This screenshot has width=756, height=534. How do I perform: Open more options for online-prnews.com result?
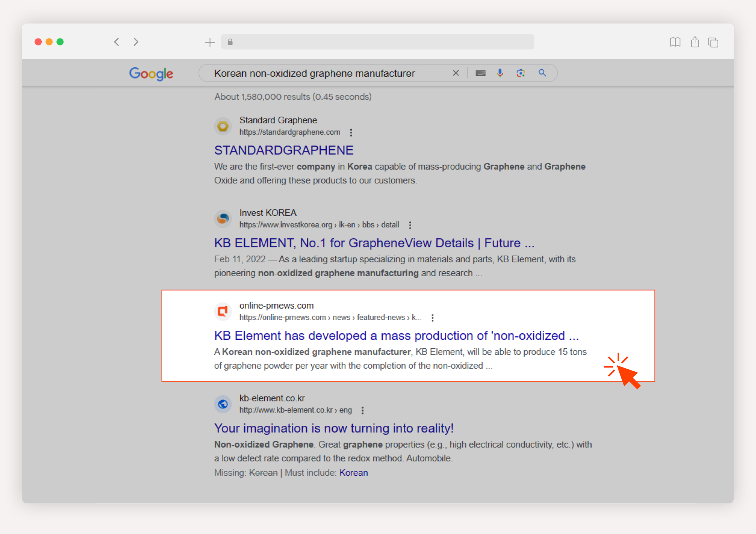pyautogui.click(x=433, y=318)
